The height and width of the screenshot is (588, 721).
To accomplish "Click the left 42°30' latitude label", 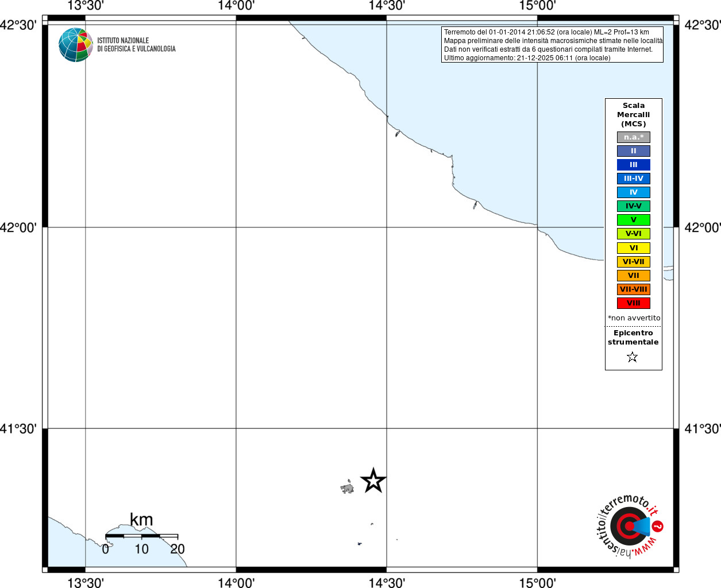I will point(18,25).
